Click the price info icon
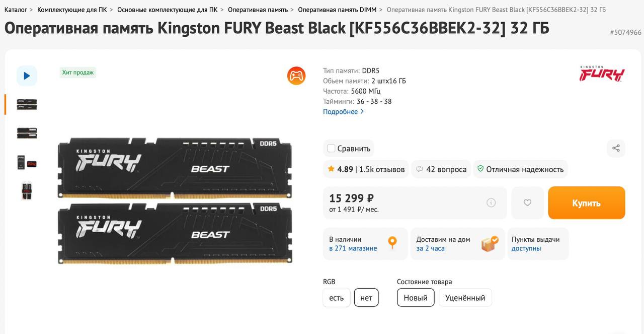 491,203
